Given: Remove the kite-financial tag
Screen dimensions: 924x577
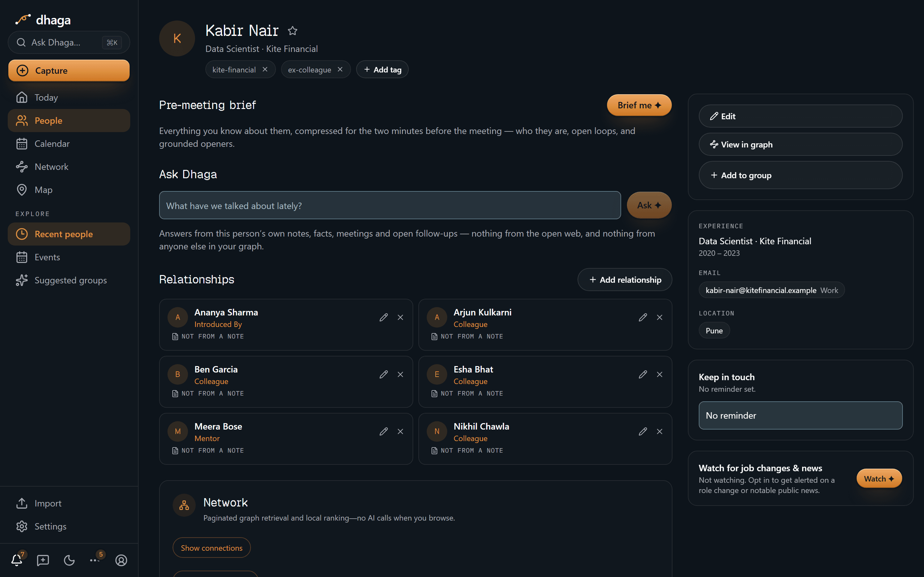Looking at the screenshot, I should click(x=265, y=70).
